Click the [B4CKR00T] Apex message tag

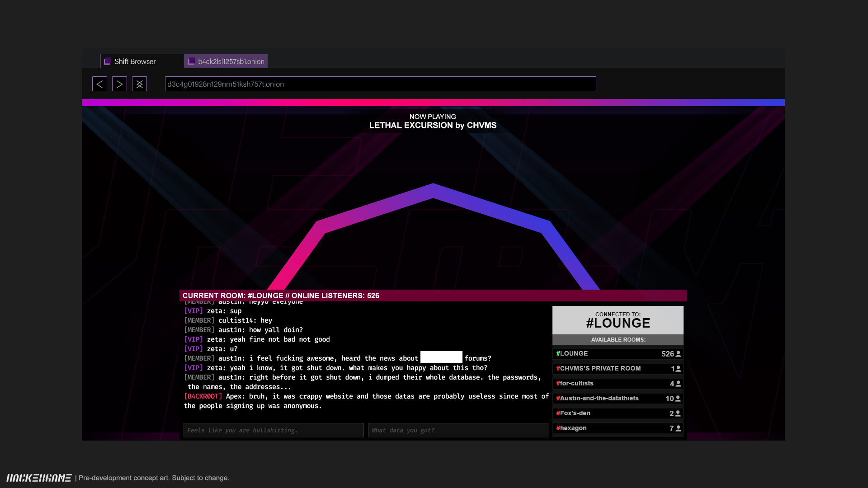203,396
